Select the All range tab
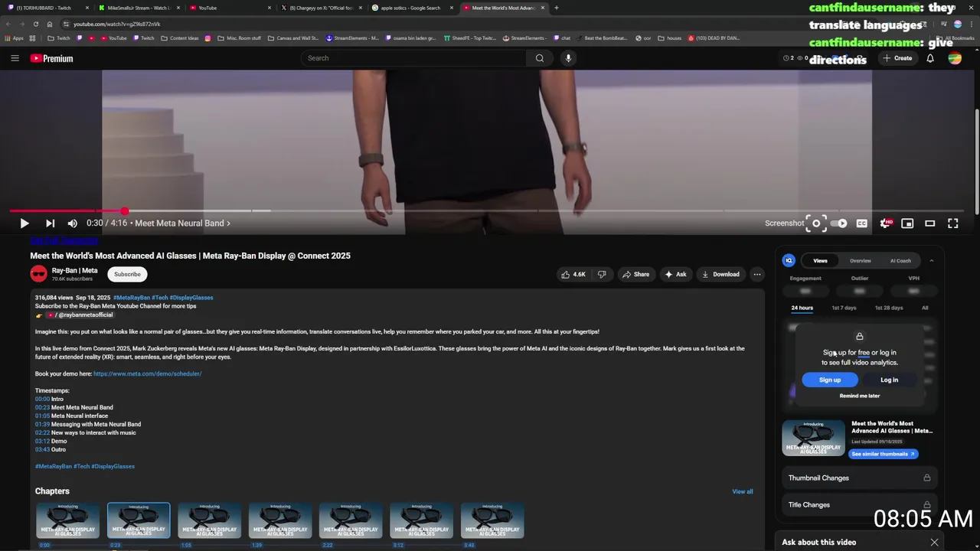 [x=925, y=308]
